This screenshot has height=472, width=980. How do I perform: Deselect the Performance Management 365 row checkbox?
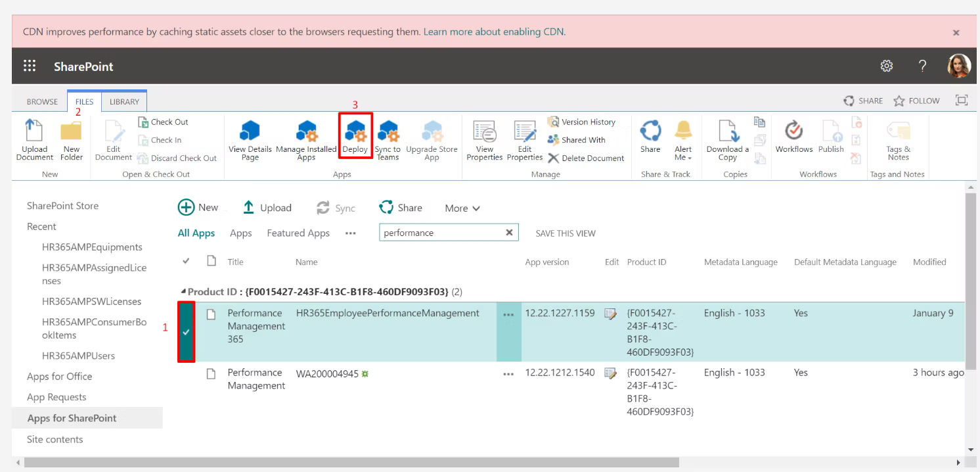pyautogui.click(x=186, y=332)
